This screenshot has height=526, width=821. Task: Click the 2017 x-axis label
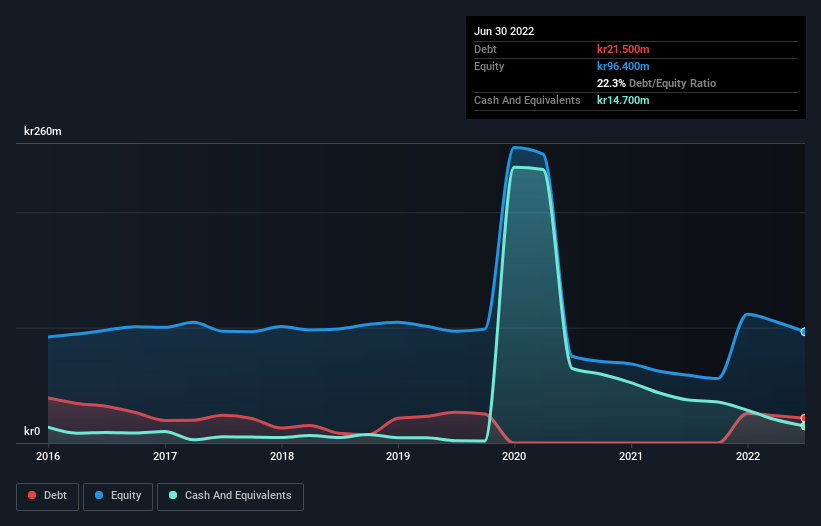pos(165,456)
